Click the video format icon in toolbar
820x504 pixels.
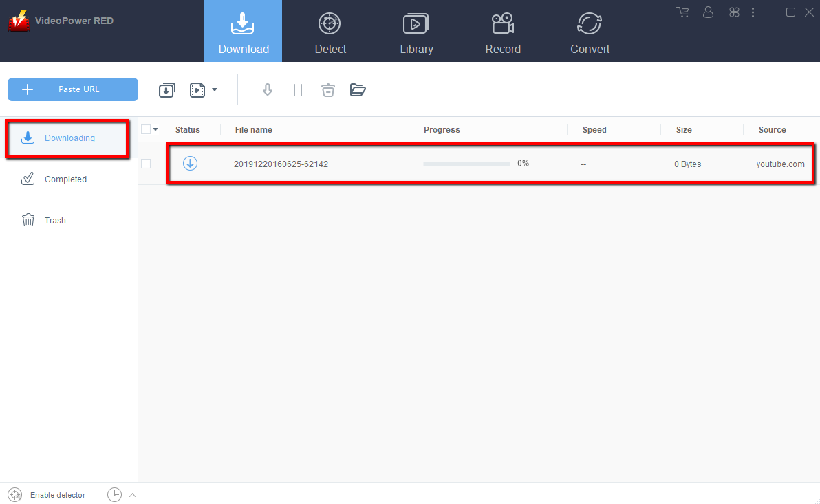197,90
